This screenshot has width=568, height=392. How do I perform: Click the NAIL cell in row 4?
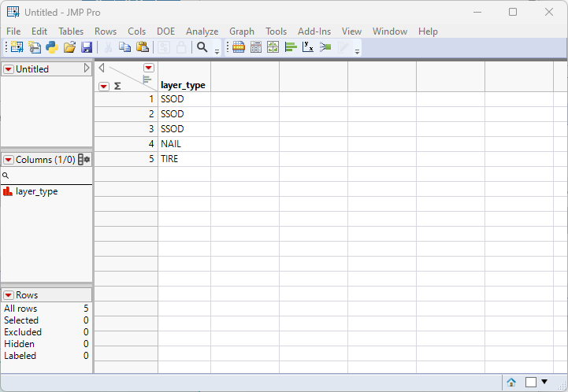pos(184,144)
